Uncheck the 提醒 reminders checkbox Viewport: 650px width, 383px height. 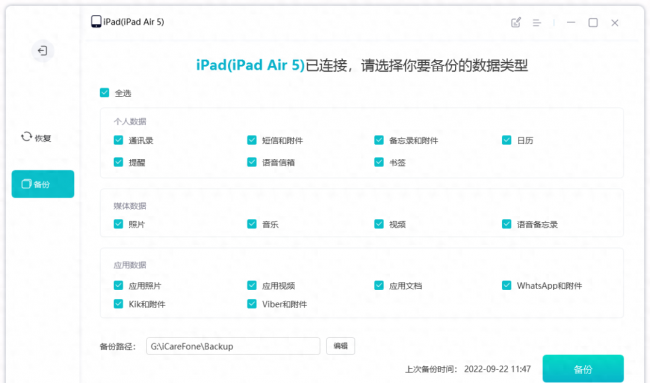[x=119, y=162]
